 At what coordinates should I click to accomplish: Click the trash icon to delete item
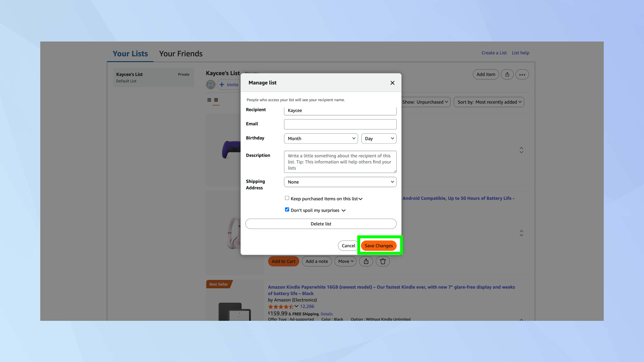(383, 261)
